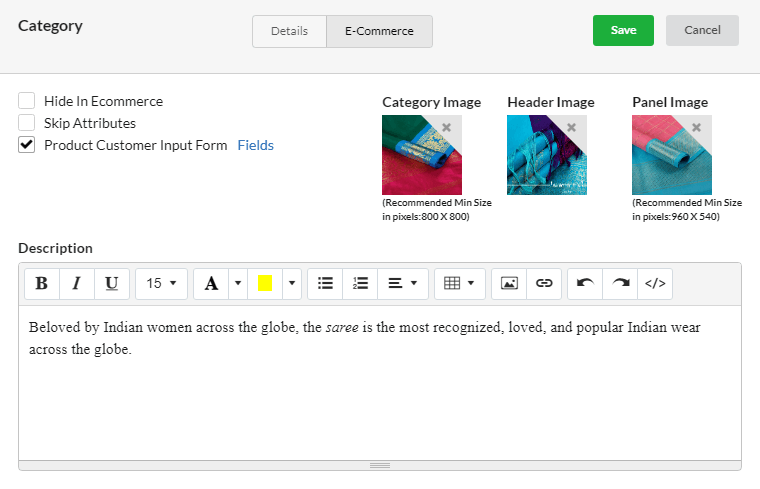760x489 pixels.
Task: Open the paragraph alignment dropdown
Action: tap(403, 284)
